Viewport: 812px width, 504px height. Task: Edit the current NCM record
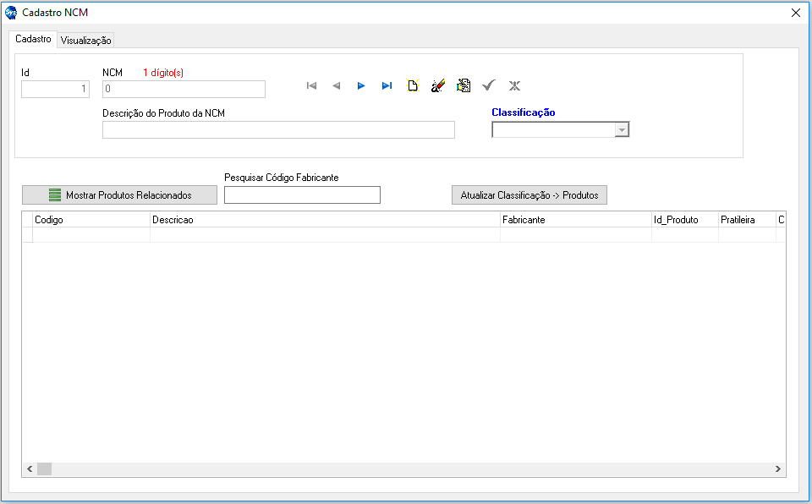click(463, 85)
